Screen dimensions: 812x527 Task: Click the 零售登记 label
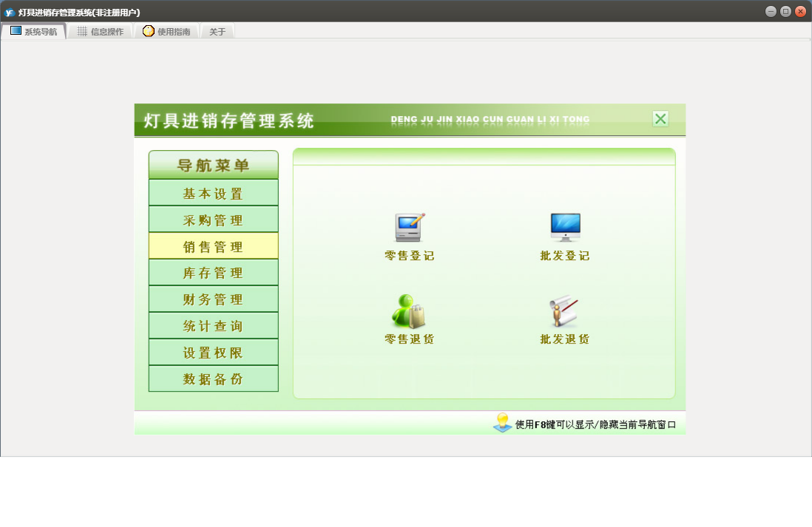pos(410,256)
